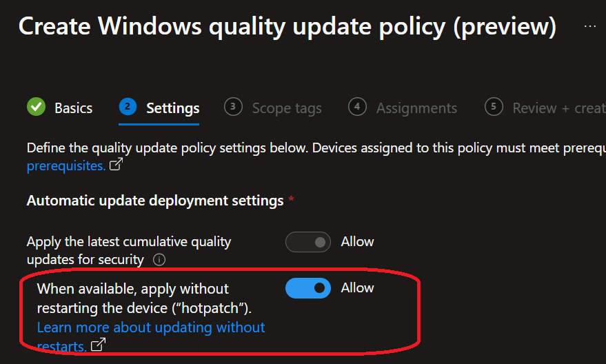Select the Settings tab label
This screenshot has width=606, height=364.
(x=172, y=108)
